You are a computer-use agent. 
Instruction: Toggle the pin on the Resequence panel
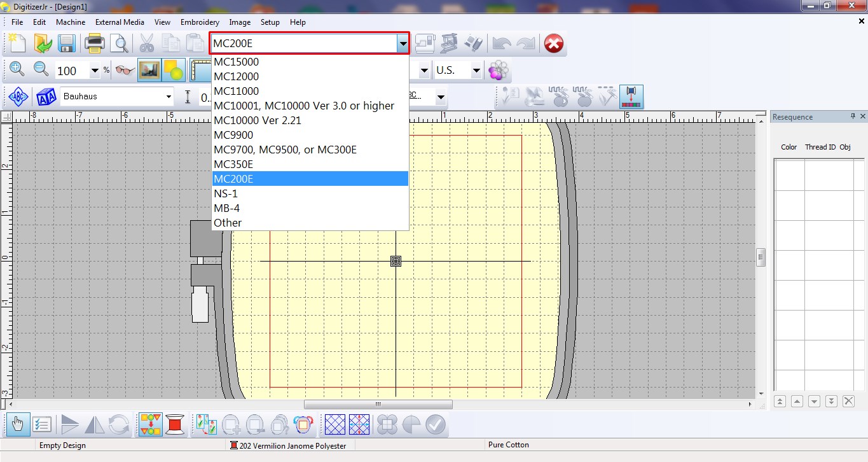[x=853, y=116]
